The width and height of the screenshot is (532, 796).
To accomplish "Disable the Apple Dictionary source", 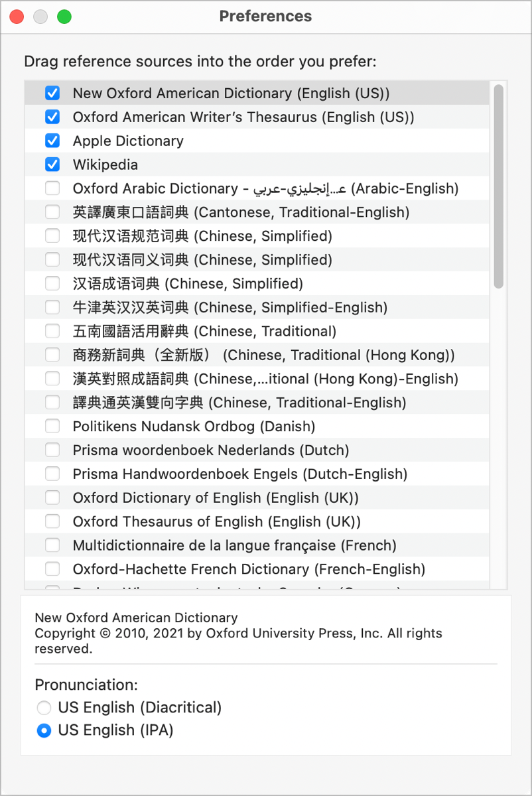I will pyautogui.click(x=52, y=141).
